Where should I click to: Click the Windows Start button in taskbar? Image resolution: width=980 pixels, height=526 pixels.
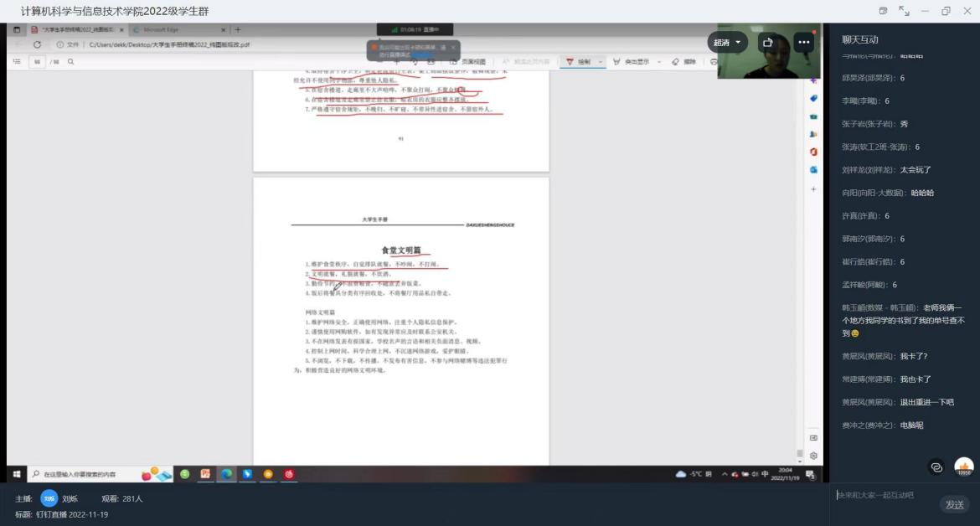tap(16, 474)
